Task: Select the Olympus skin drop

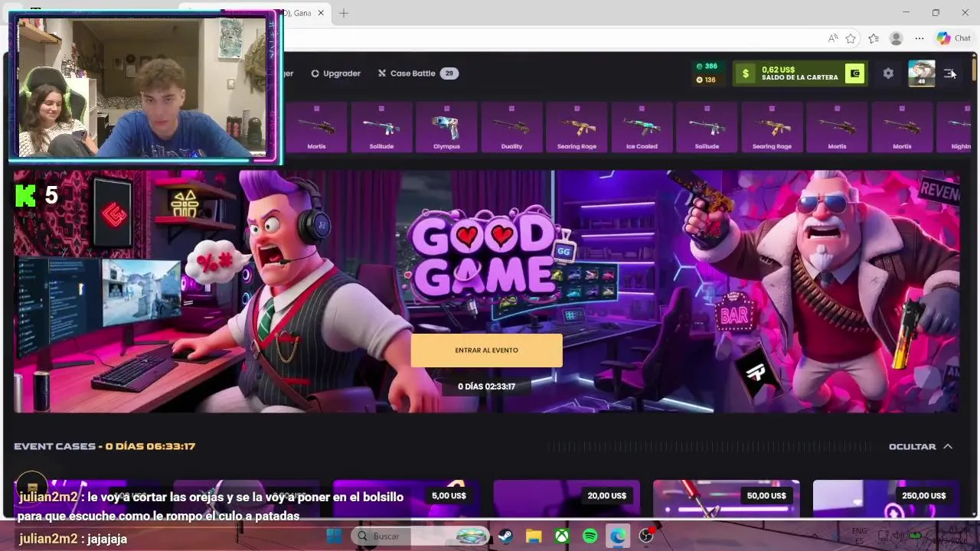Action: tap(446, 127)
